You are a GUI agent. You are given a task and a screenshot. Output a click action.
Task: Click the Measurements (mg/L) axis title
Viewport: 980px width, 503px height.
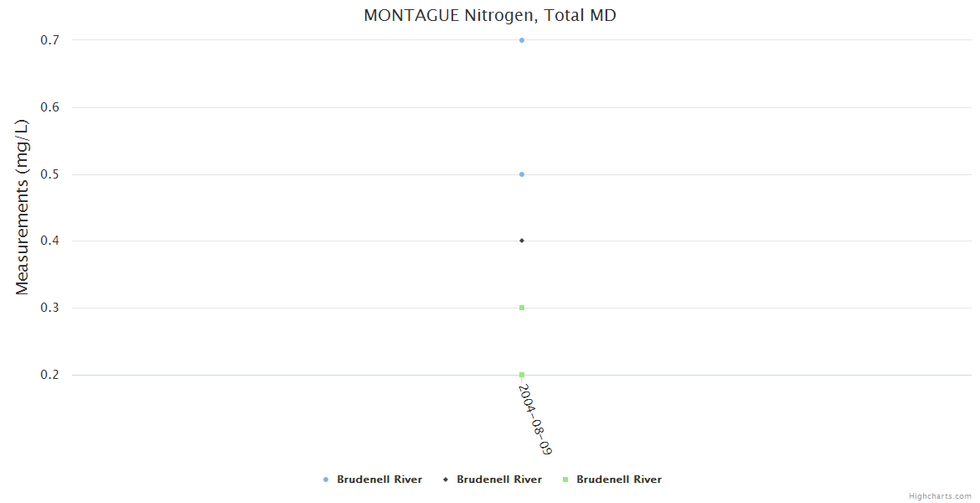click(23, 207)
